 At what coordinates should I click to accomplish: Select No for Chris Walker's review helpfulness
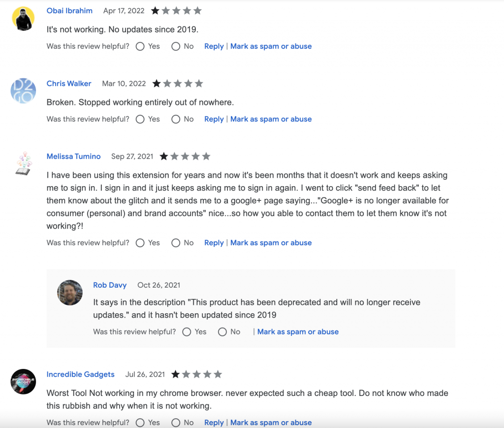175,119
